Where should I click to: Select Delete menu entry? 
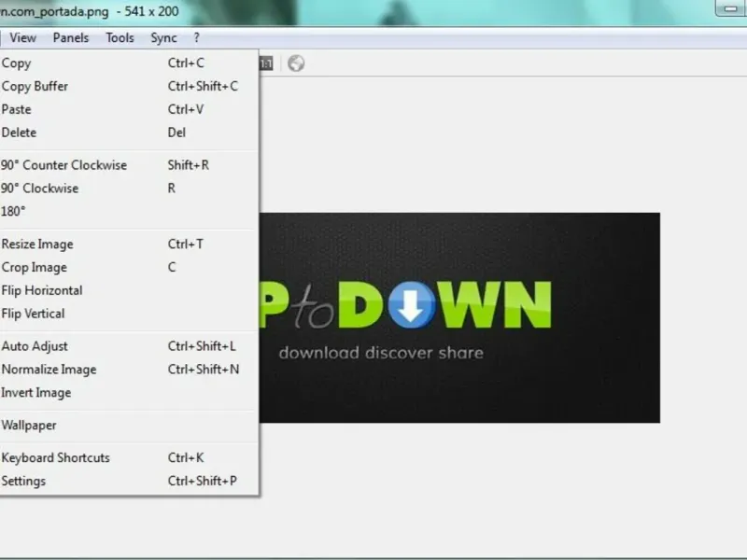pos(129,133)
